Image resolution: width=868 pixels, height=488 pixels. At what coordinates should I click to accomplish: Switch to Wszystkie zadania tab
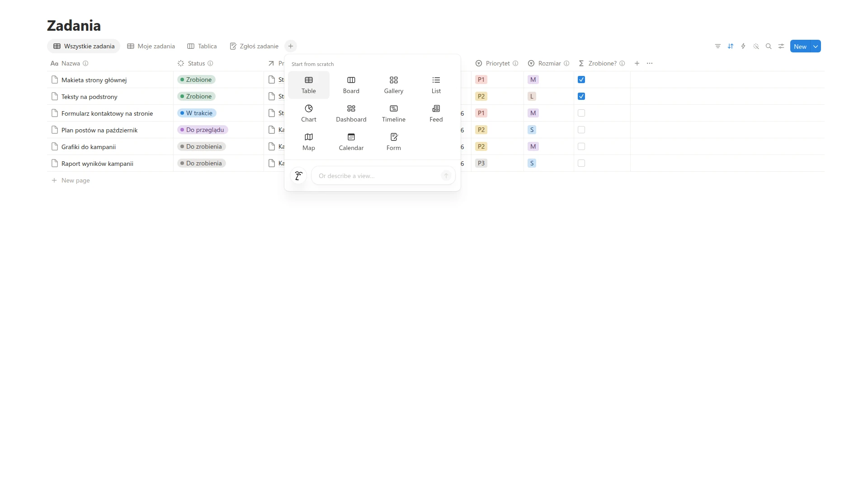(84, 46)
